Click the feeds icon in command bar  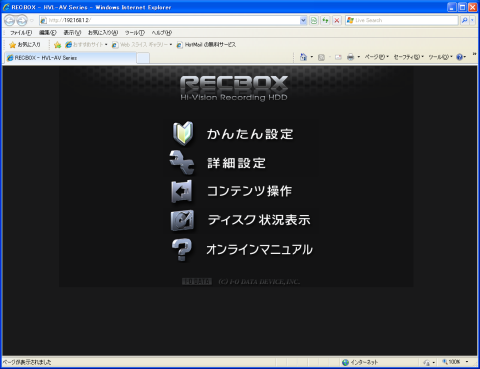point(321,57)
